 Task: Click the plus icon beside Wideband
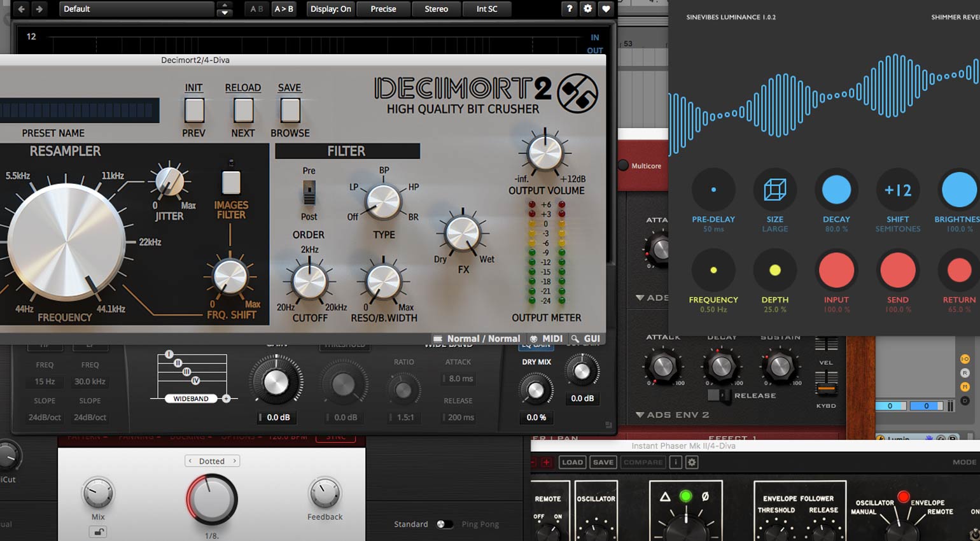[226, 398]
